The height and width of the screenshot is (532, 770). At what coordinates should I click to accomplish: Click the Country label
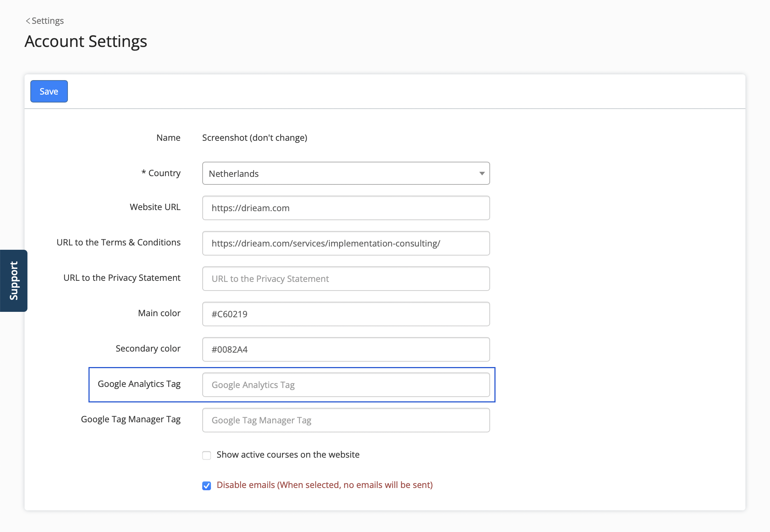[161, 173]
